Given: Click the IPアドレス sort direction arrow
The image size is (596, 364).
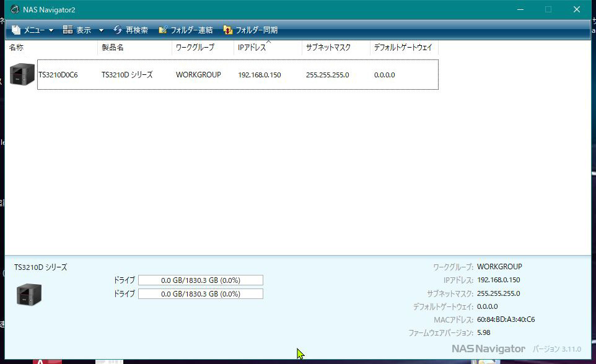Looking at the screenshot, I should pos(268,41).
